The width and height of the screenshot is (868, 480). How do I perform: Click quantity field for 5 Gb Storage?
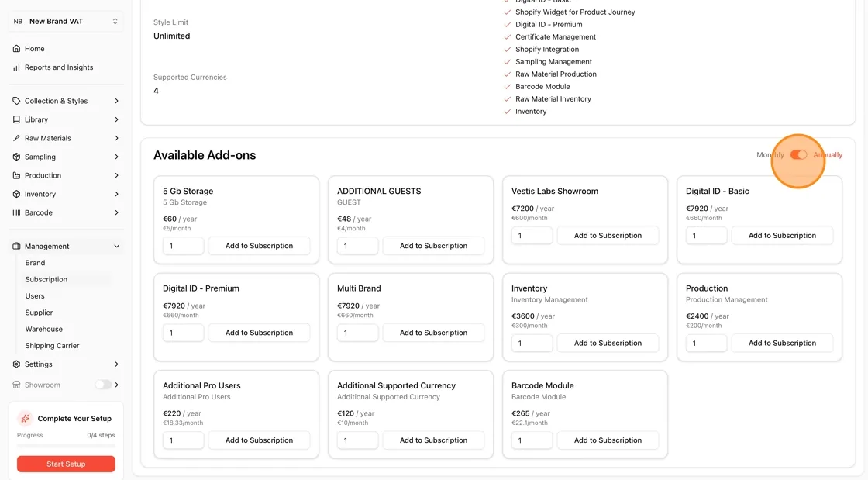pos(183,246)
